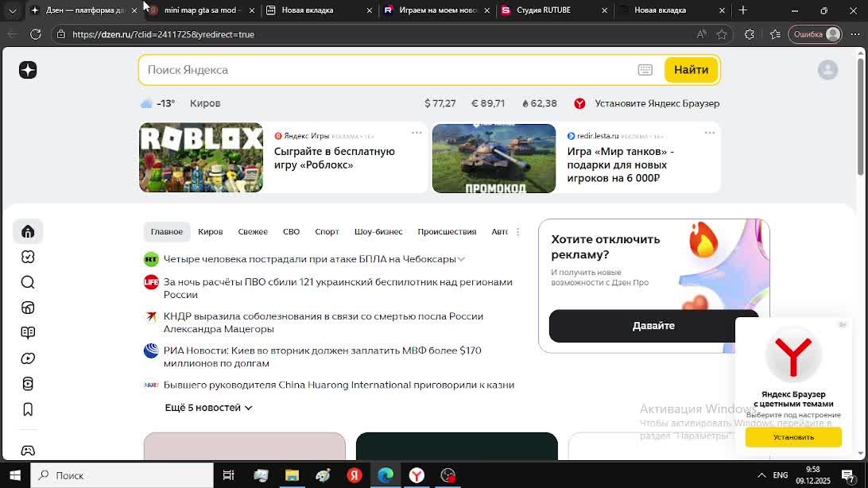The image size is (868, 488).
Task: Open the search magnifier in sidebar
Action: point(28,282)
